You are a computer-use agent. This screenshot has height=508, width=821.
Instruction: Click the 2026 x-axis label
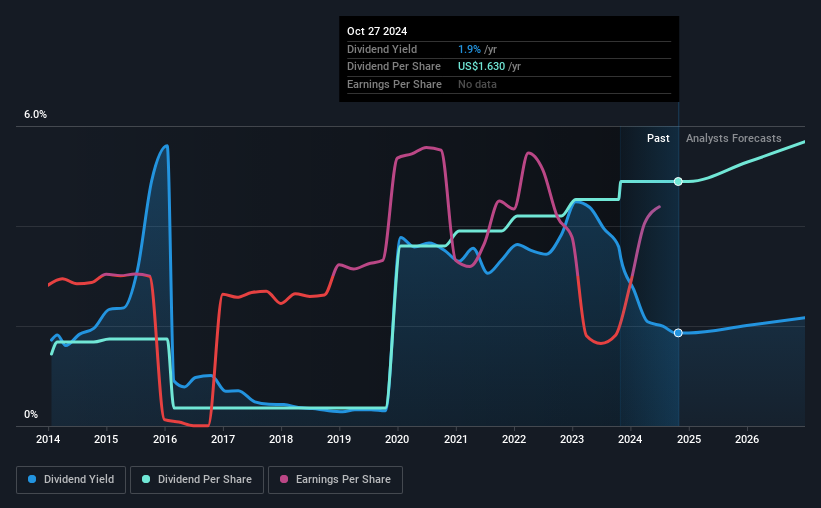coord(747,439)
